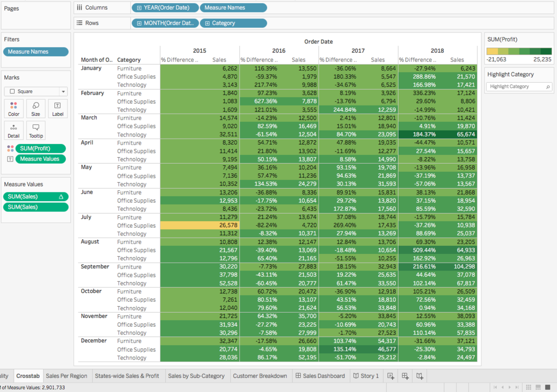This screenshot has width=557, height=392.
Task: Open the Sales Dashboard tab
Action: click(320, 376)
